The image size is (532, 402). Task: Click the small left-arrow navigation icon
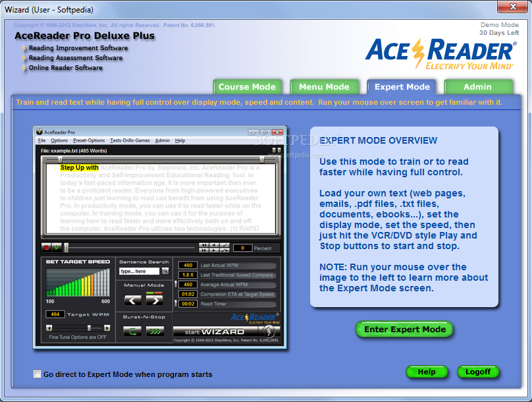(x=214, y=244)
